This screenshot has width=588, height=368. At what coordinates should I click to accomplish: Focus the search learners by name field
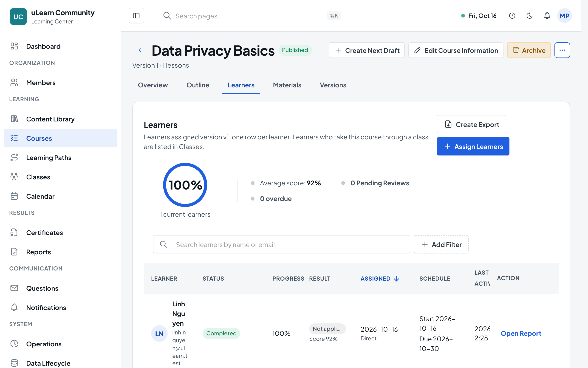281,244
